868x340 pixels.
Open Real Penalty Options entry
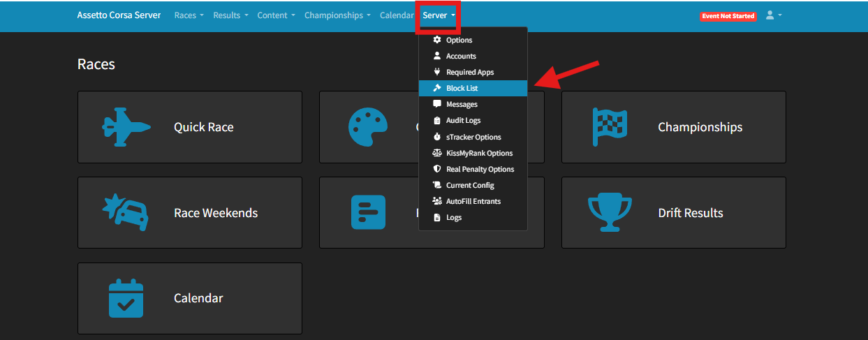(x=473, y=170)
